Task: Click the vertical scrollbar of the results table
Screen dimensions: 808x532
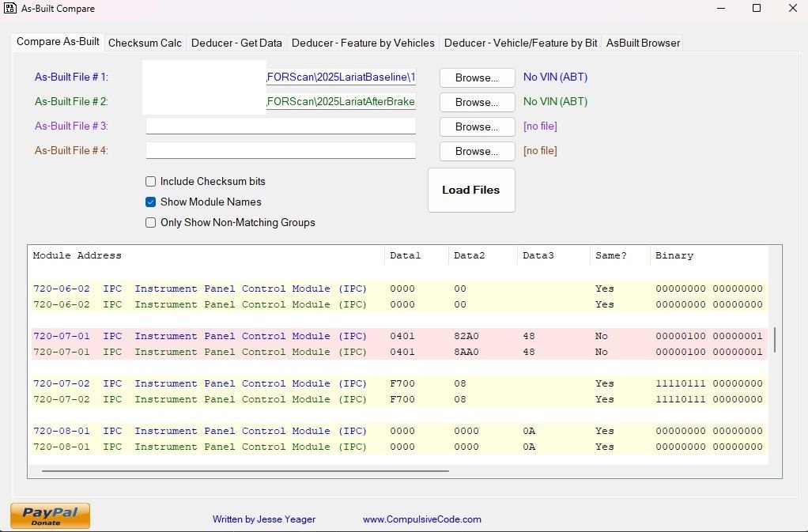Action: (x=773, y=340)
